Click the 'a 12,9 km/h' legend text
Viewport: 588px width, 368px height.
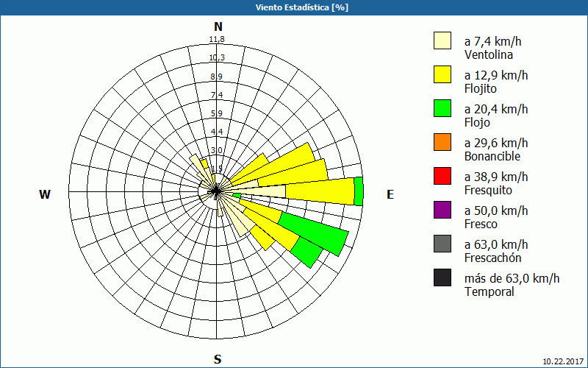(496, 75)
